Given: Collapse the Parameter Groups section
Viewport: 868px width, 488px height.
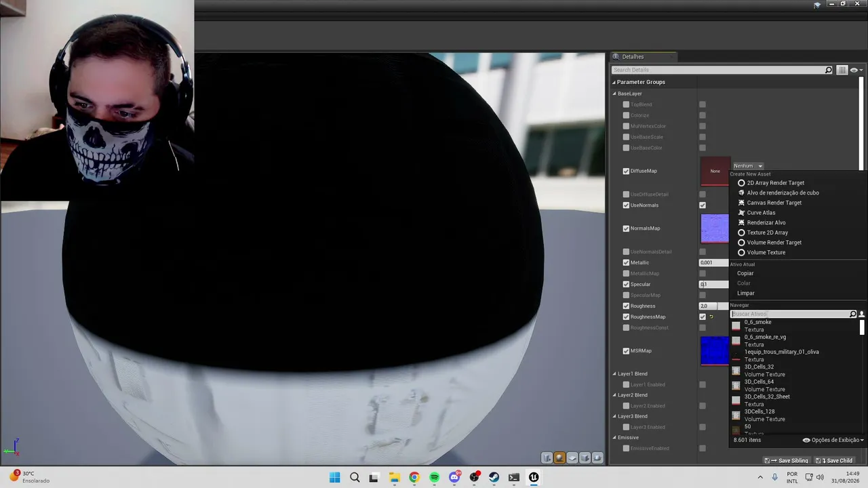Looking at the screenshot, I should pyautogui.click(x=614, y=83).
